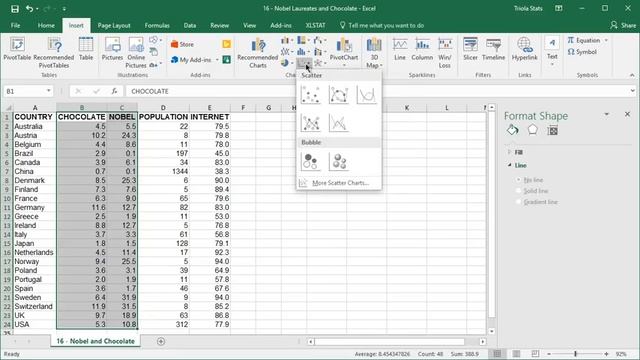Insert a Line sparkline
This screenshot has height=360, width=640.
point(400,49)
